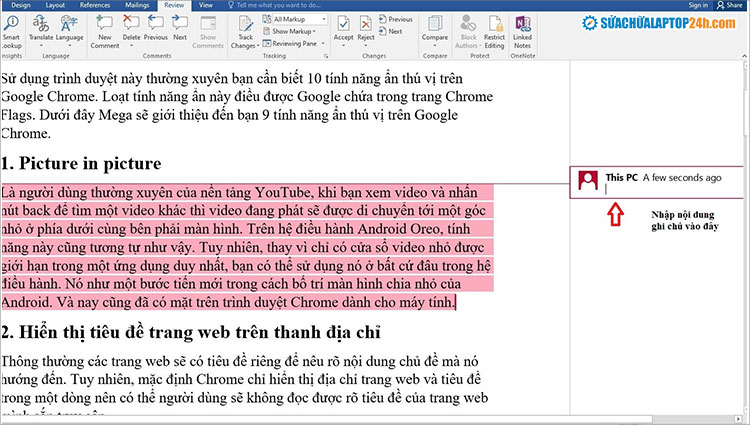This screenshot has height=425, width=750.
Task: Open the Reject dropdown arrow
Action: pyautogui.click(x=366, y=46)
